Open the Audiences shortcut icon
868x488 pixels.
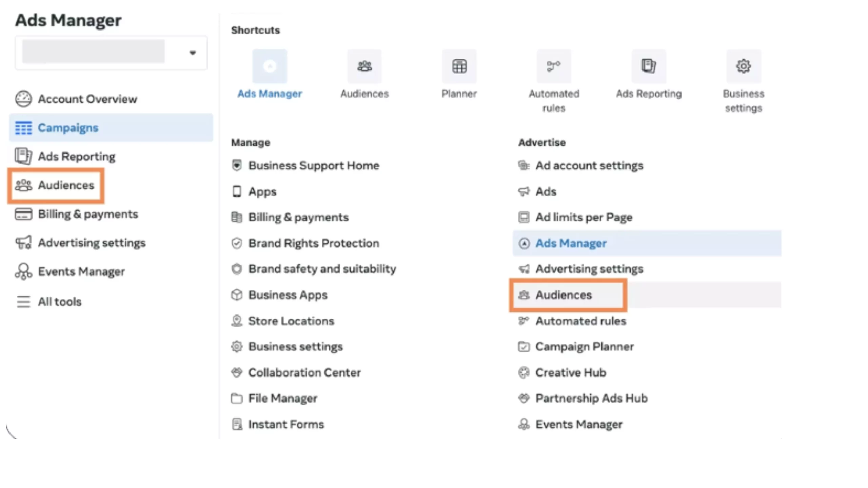pos(364,66)
